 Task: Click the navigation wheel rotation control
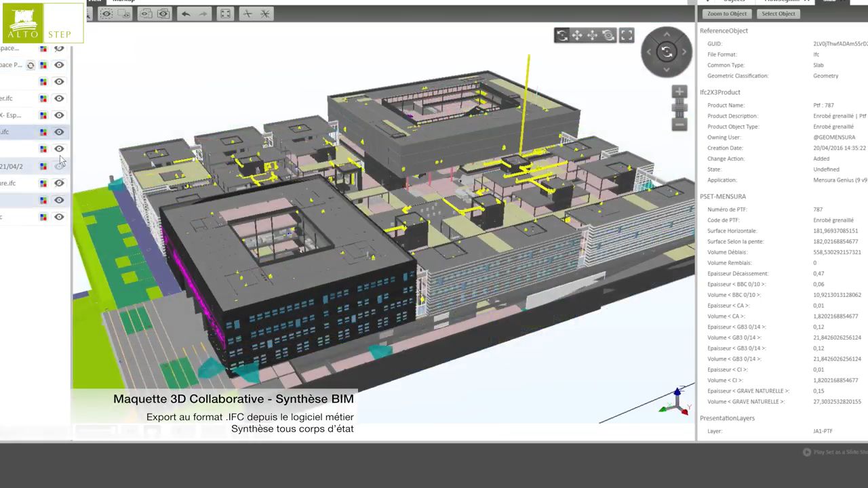click(667, 52)
